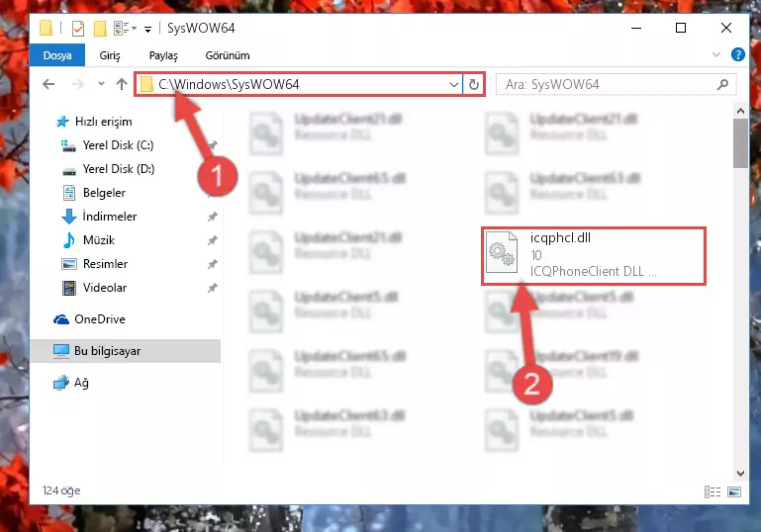
Task: Unpin Müzik using its pin icon
Action: pos(212,240)
